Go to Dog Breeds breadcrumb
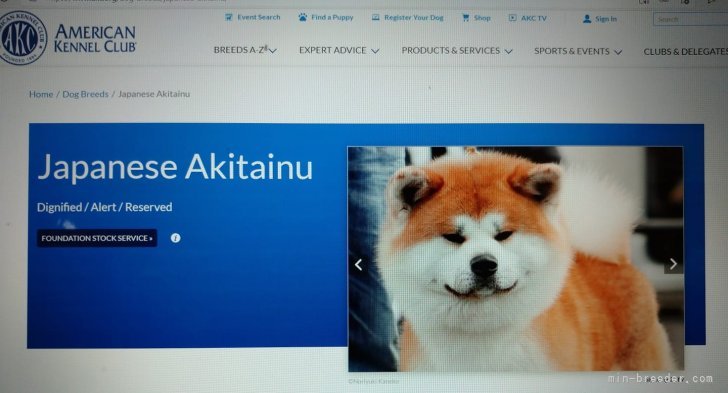The image size is (728, 393). 85,94
